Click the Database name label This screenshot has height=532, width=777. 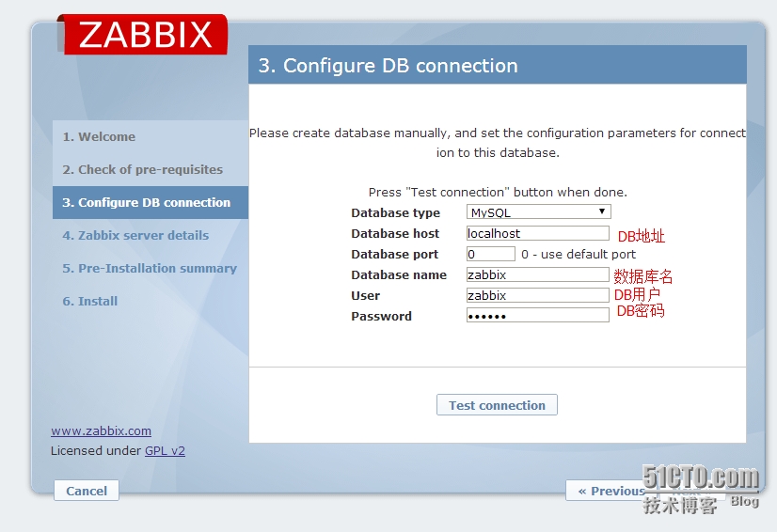click(x=399, y=274)
